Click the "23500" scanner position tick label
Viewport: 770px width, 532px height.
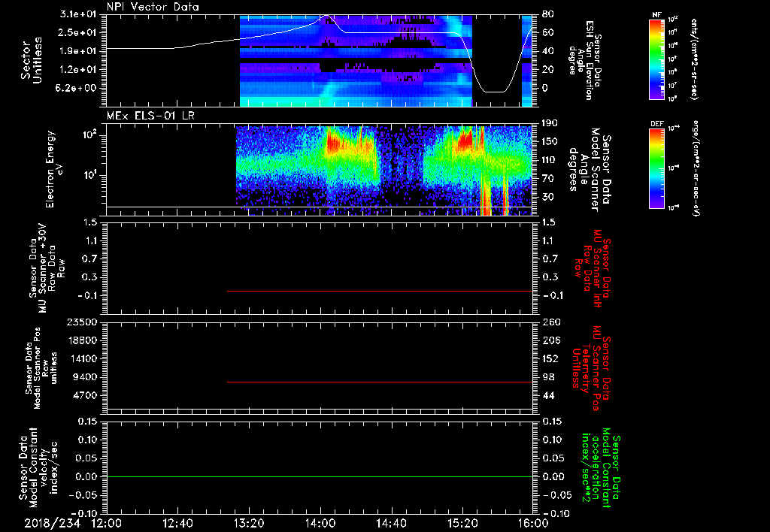[x=81, y=322]
